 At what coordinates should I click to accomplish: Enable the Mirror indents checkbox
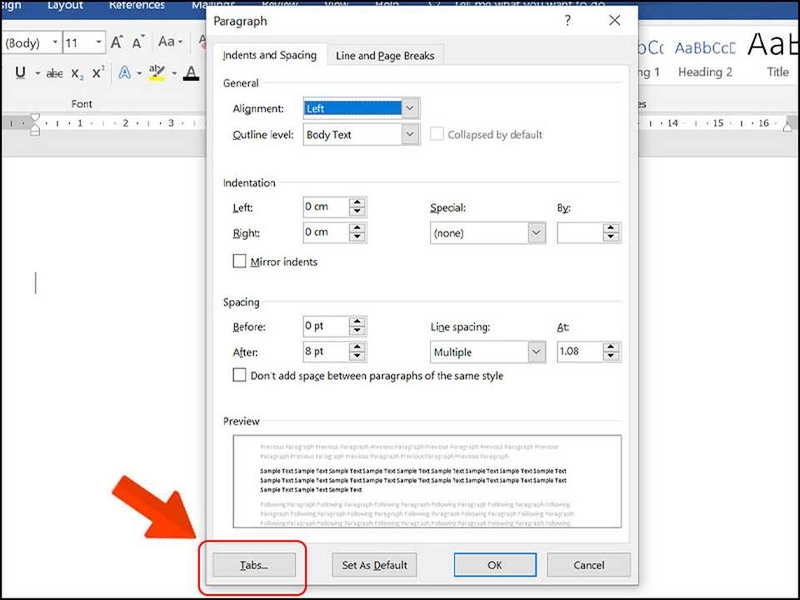click(239, 262)
